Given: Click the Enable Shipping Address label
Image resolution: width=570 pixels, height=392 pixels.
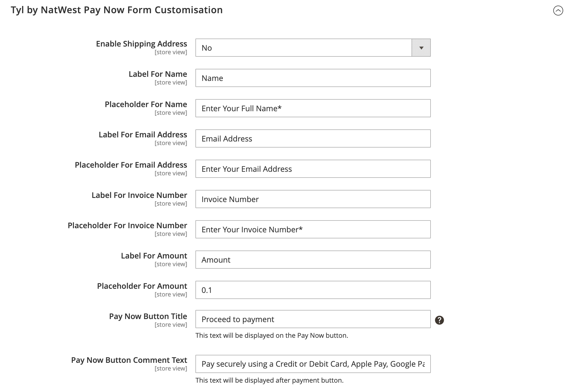Looking at the screenshot, I should (141, 43).
